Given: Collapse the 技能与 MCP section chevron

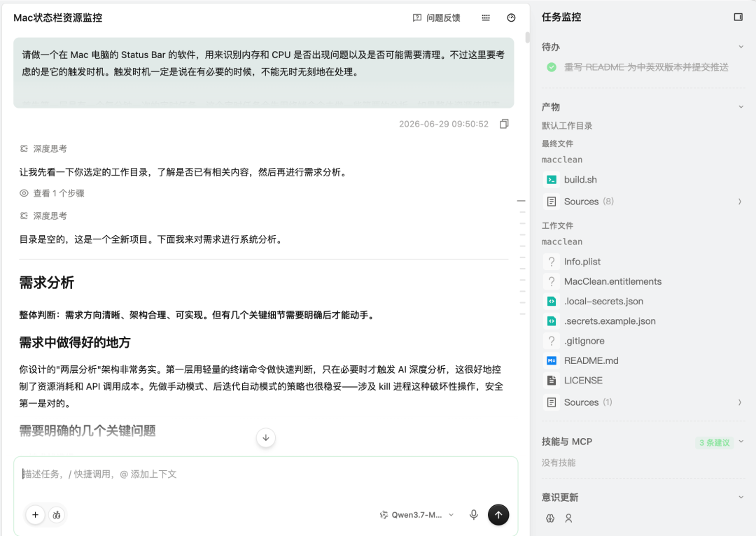Looking at the screenshot, I should [741, 441].
